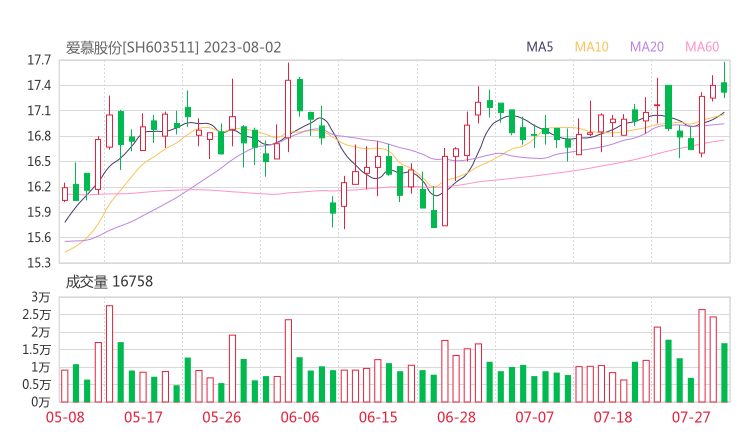740x440 pixels.
Task: Select the 17.7 price axis label
Action: click(x=39, y=60)
